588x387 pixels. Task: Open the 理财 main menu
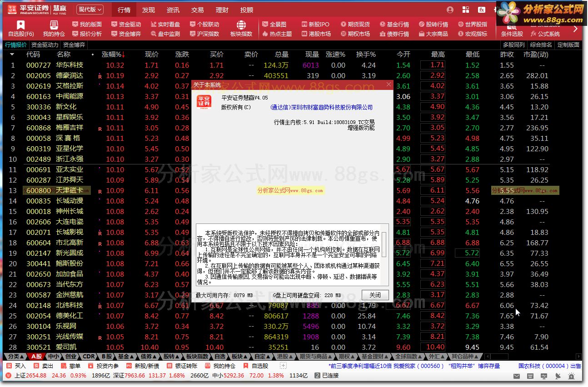click(x=222, y=10)
